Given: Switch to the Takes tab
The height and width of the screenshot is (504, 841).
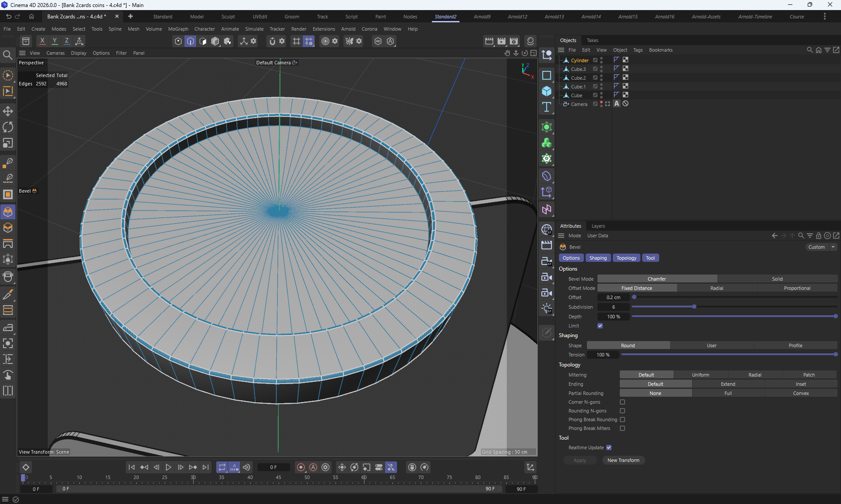Looking at the screenshot, I should (x=592, y=40).
